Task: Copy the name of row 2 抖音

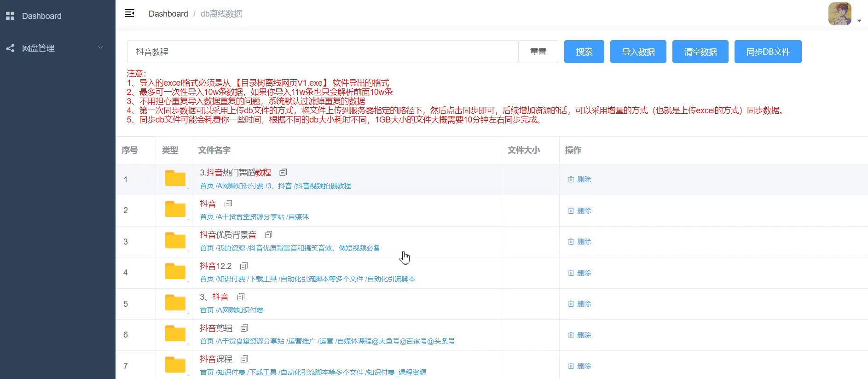Action: (x=228, y=204)
